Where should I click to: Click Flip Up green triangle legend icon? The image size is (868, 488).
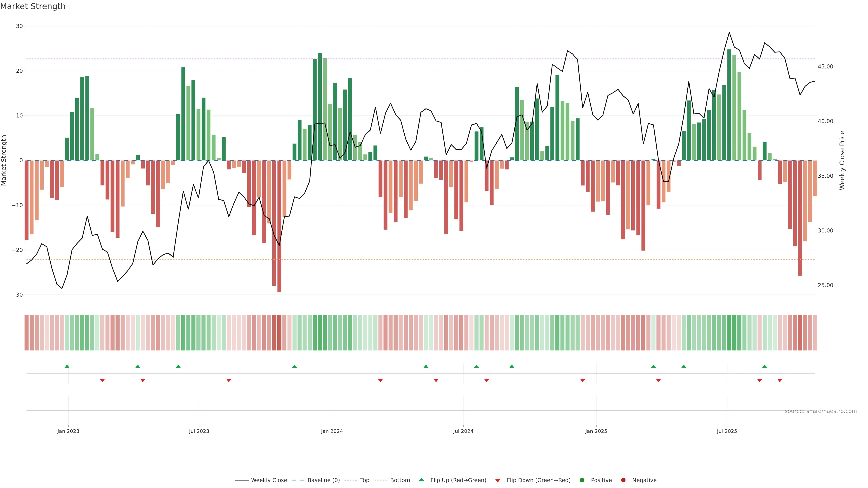(421, 480)
